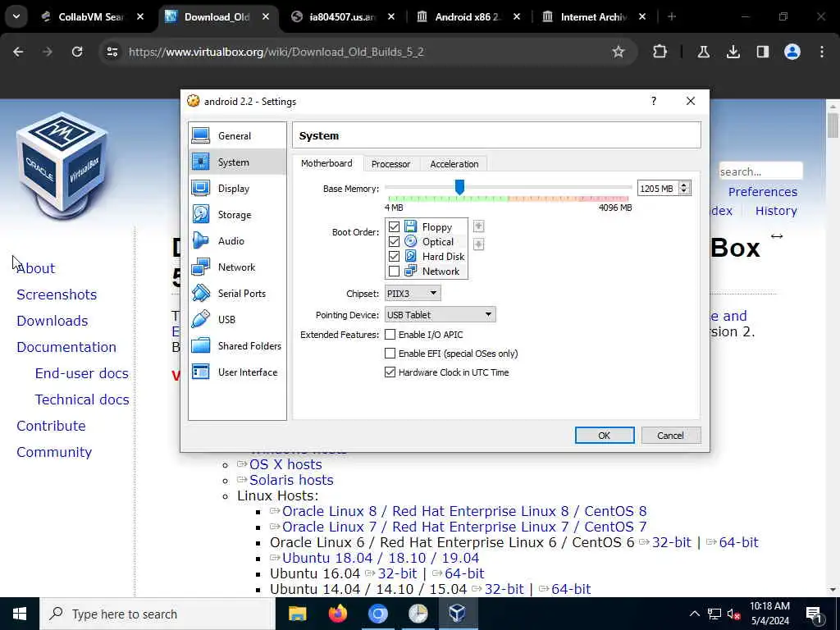This screenshot has width=840, height=630.
Task: Click the webpage vertical scrollbar thumb
Action: (833, 125)
